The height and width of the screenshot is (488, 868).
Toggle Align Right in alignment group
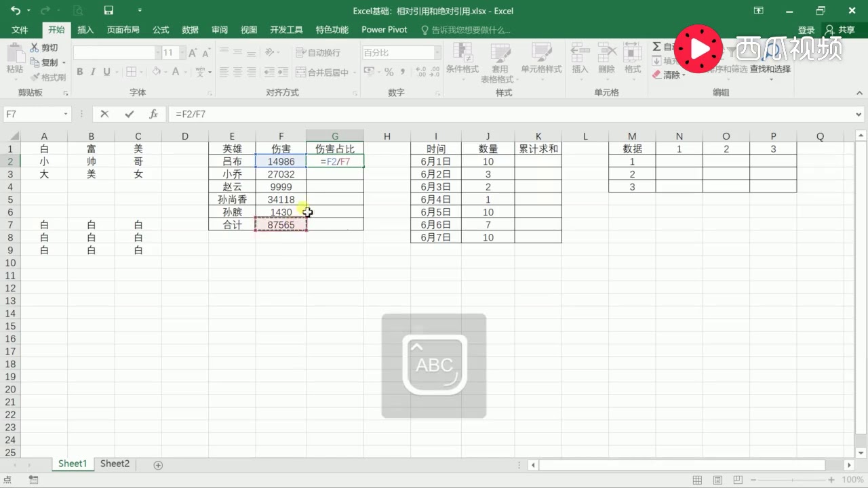coord(252,73)
